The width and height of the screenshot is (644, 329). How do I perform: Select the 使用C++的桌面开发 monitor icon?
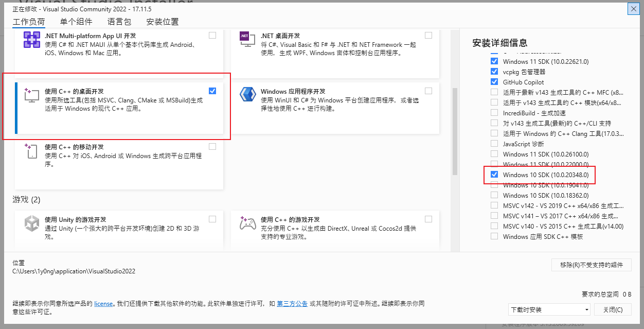[32, 95]
